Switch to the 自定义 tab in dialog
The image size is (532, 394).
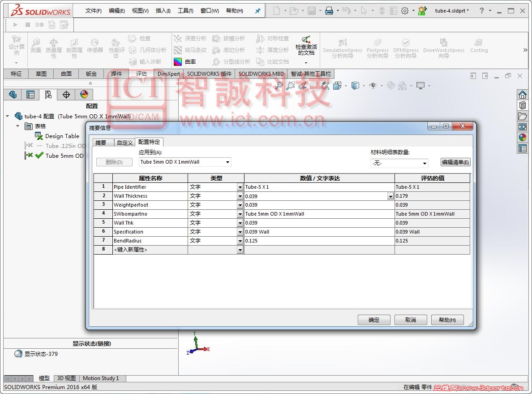pyautogui.click(x=124, y=143)
